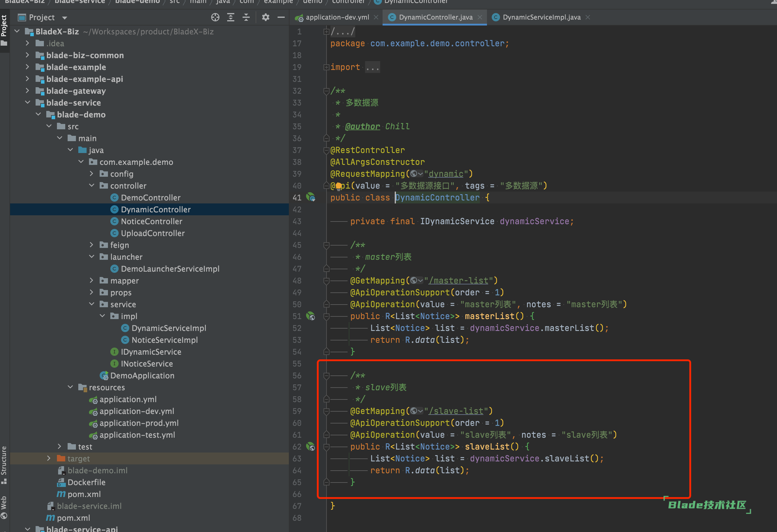Click request mapping gutter icon at line 62
The image size is (777, 532).
coord(311,446)
